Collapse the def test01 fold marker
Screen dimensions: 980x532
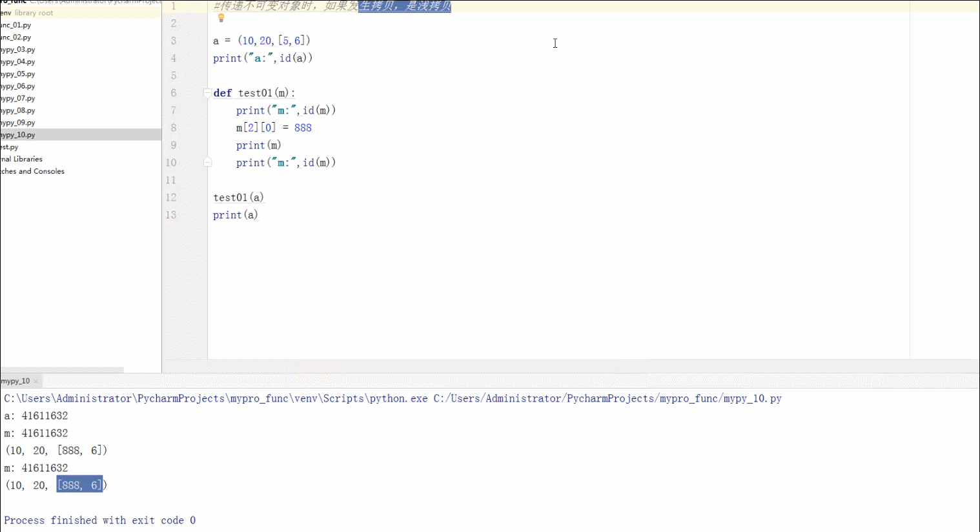click(x=207, y=93)
